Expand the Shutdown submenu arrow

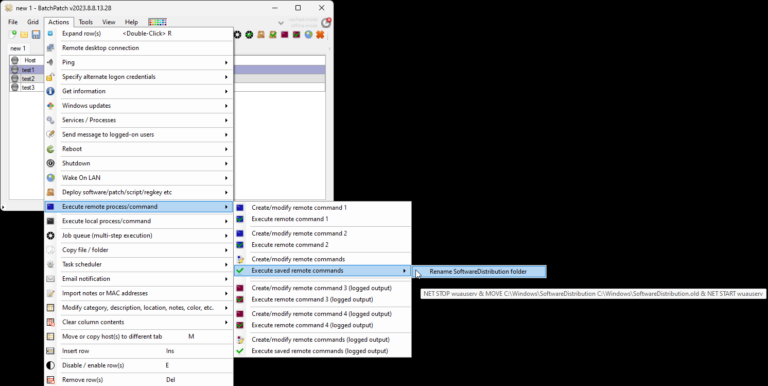click(226, 164)
